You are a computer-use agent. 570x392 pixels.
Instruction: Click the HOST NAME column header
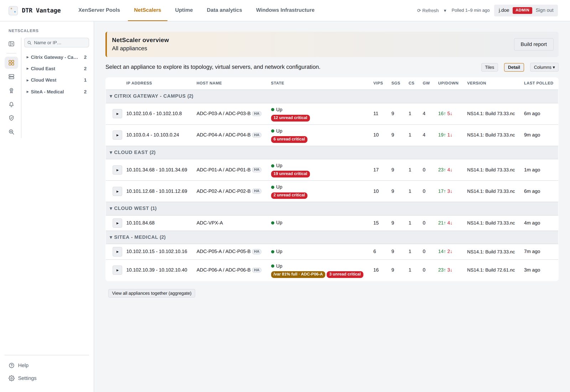click(x=209, y=83)
